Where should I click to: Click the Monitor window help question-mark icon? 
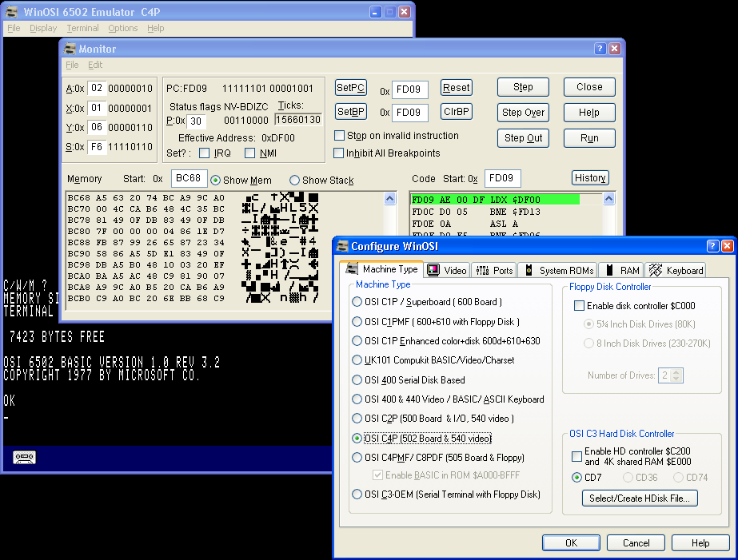pyautogui.click(x=600, y=49)
